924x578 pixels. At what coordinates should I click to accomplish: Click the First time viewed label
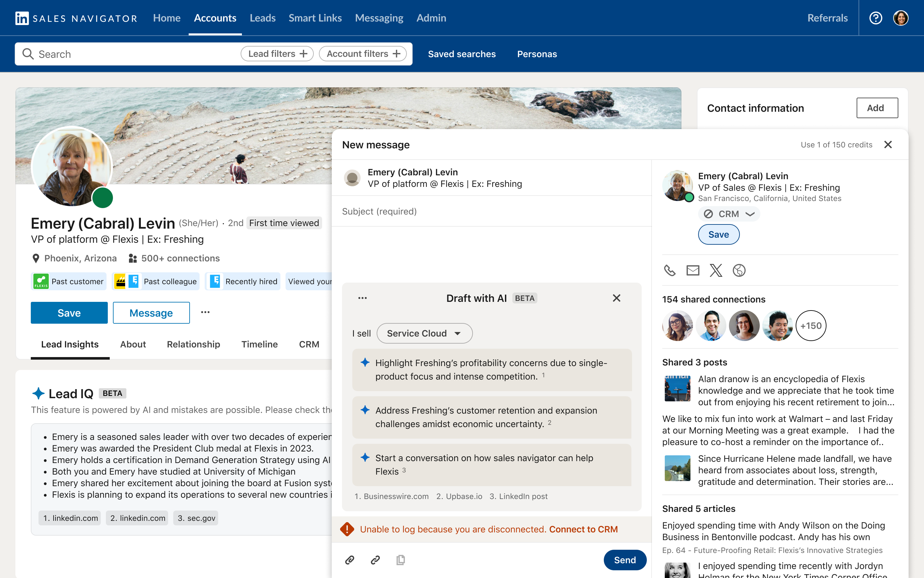pyautogui.click(x=284, y=223)
